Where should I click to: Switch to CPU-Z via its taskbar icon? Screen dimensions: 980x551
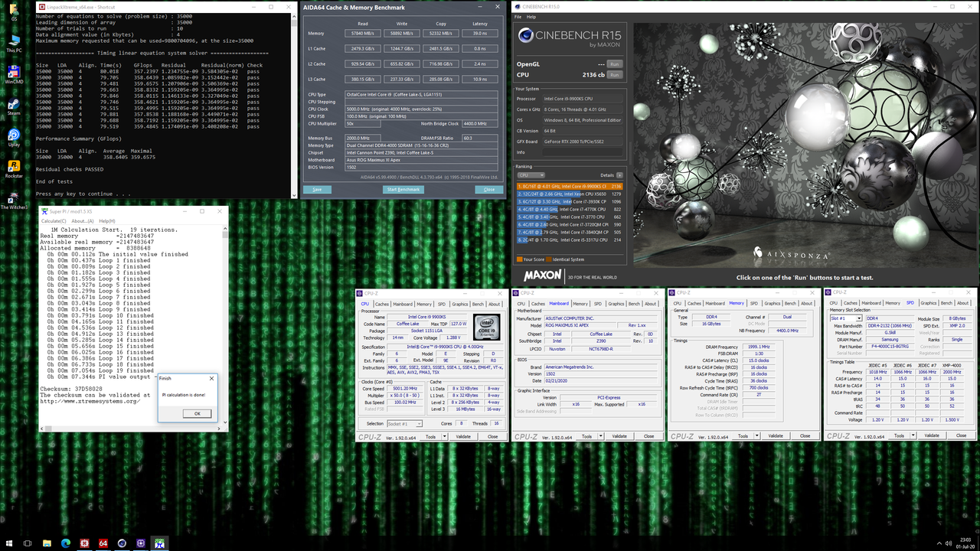pos(141,543)
